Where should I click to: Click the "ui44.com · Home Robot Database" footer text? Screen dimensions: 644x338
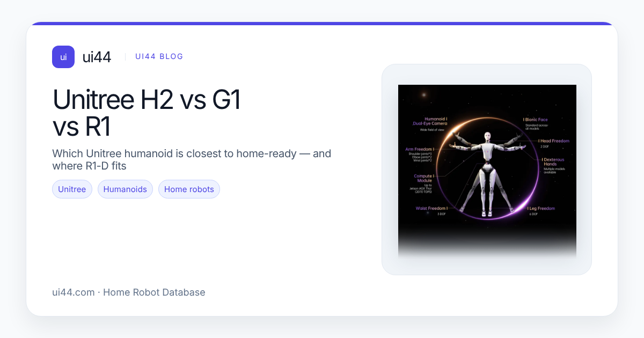pos(129,292)
